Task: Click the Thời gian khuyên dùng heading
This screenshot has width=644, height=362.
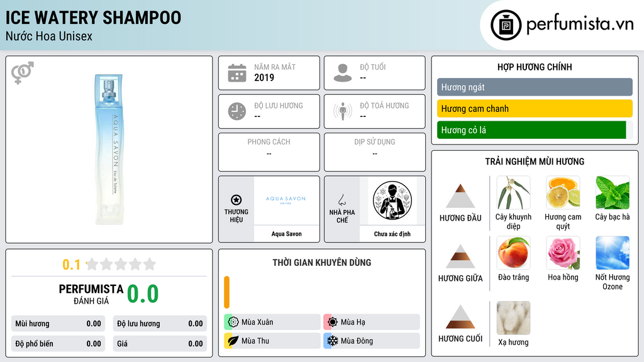Action: click(322, 262)
